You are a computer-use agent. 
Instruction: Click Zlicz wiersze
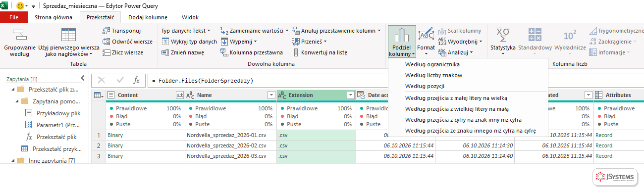[x=122, y=52]
